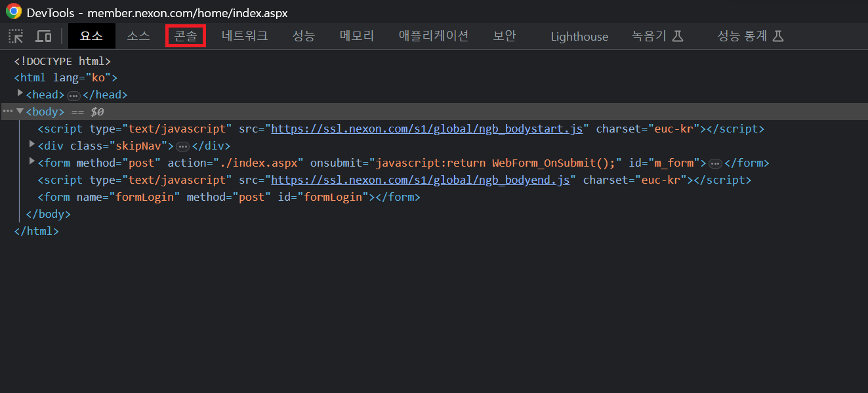868x393 pixels.
Task: Click the WebForm_OnSubmit onsubmit attribute value
Action: click(x=497, y=163)
